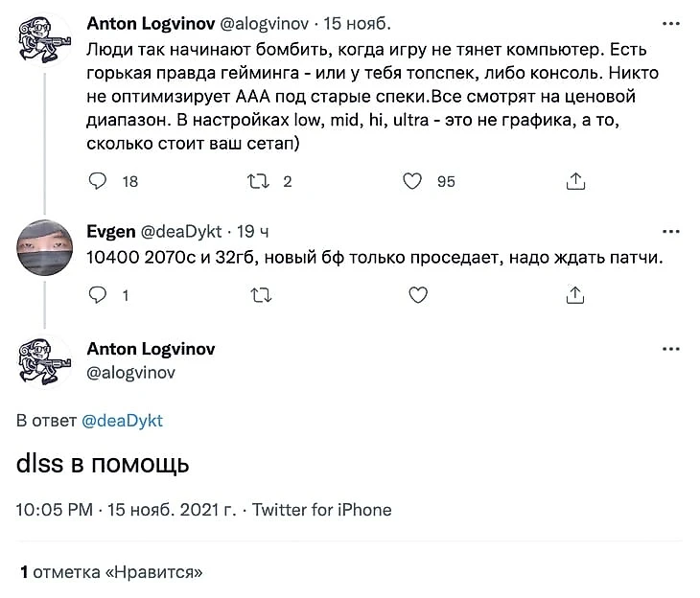This screenshot has height=598, width=700.
Task: Share Anton Logvinov's top tweet
Action: (x=575, y=181)
